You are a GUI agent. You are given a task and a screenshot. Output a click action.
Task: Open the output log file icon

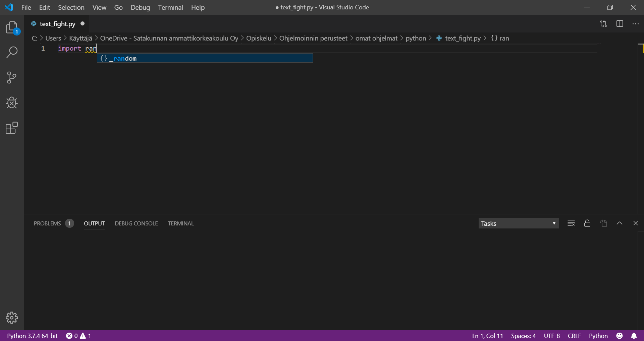pyautogui.click(x=603, y=223)
